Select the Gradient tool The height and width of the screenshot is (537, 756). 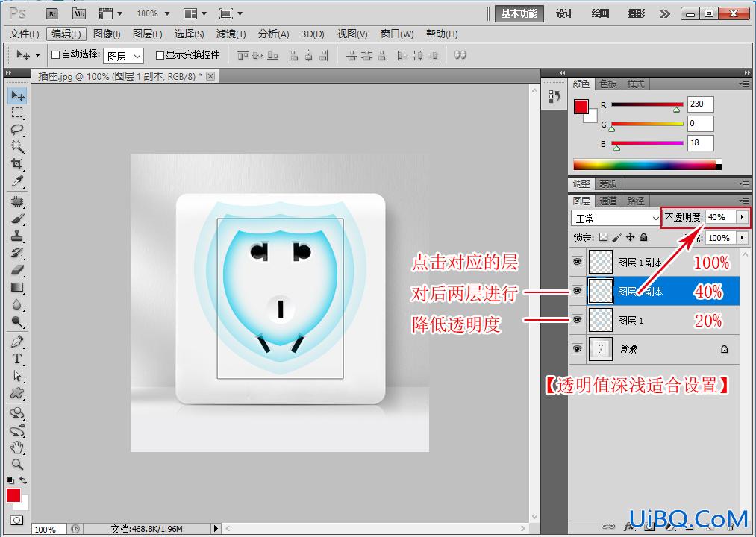17,287
